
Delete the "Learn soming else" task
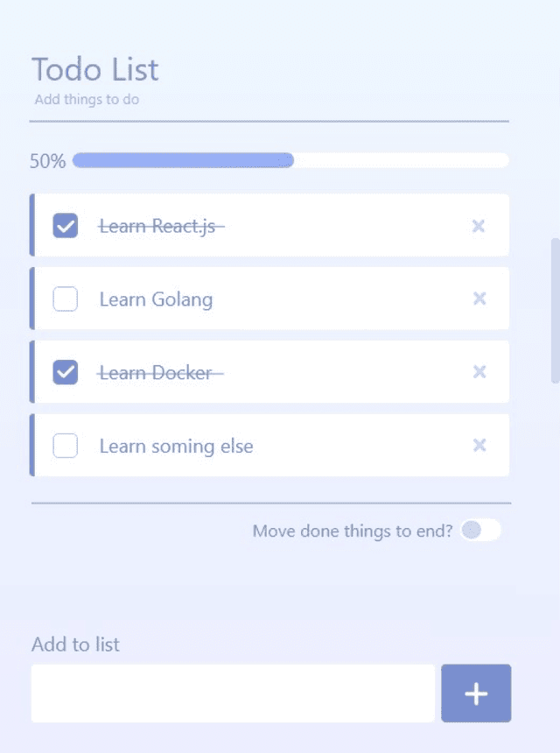[479, 446]
